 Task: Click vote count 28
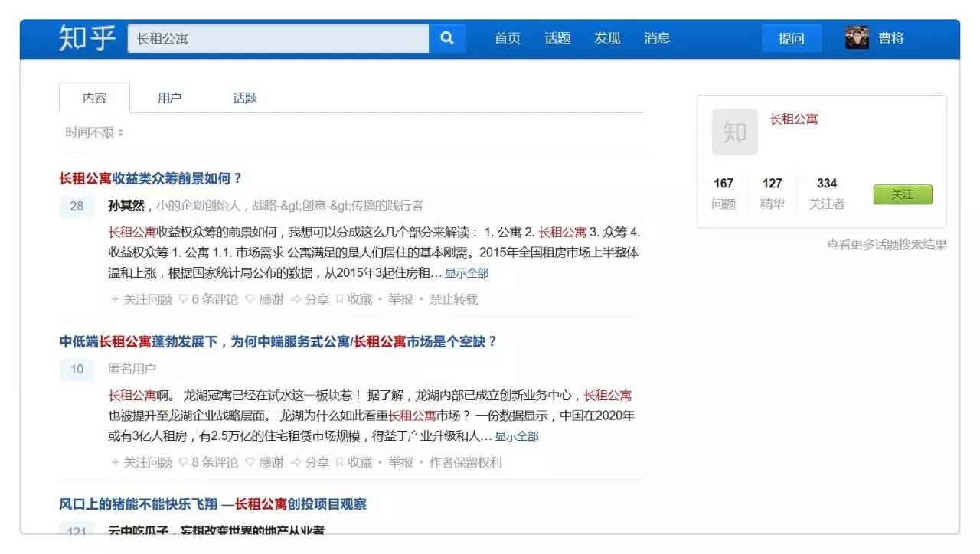[77, 207]
